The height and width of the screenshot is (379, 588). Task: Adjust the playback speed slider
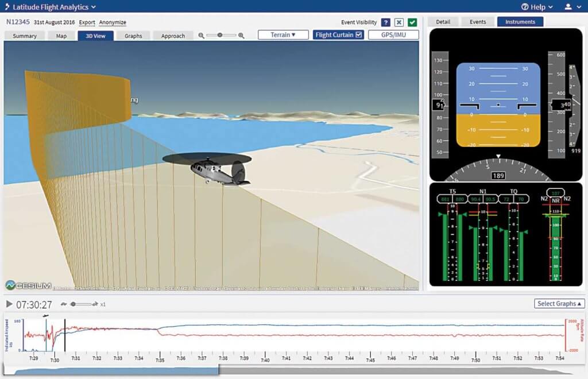(80, 304)
